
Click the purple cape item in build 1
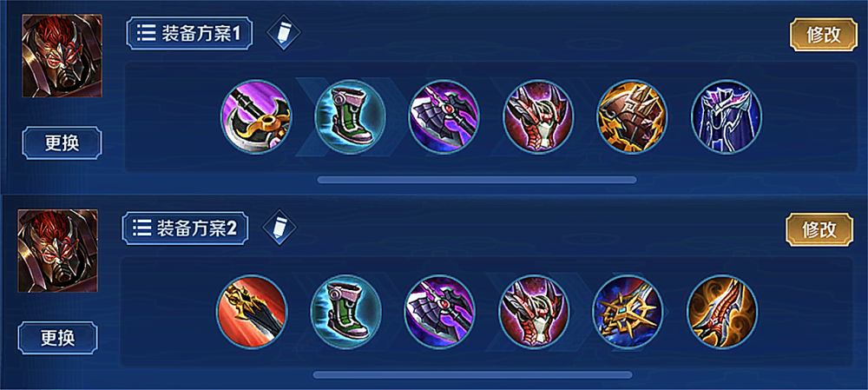(x=727, y=117)
